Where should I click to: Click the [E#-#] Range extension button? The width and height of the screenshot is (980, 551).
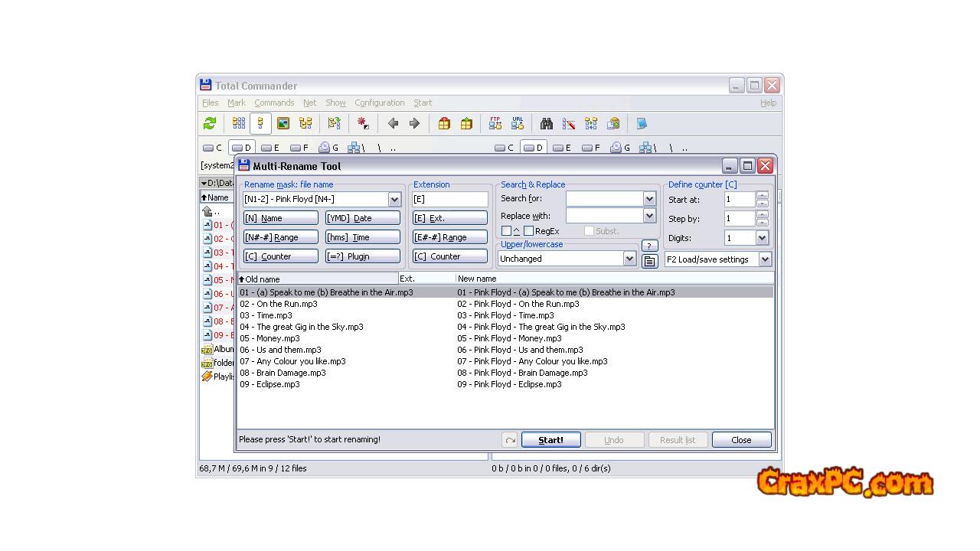450,237
